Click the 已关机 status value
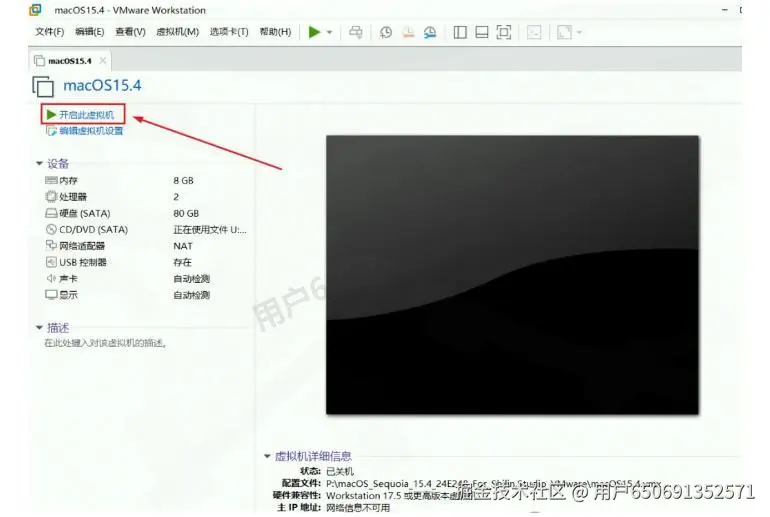Image resolution: width=770 pixels, height=517 pixels. pyautogui.click(x=339, y=471)
